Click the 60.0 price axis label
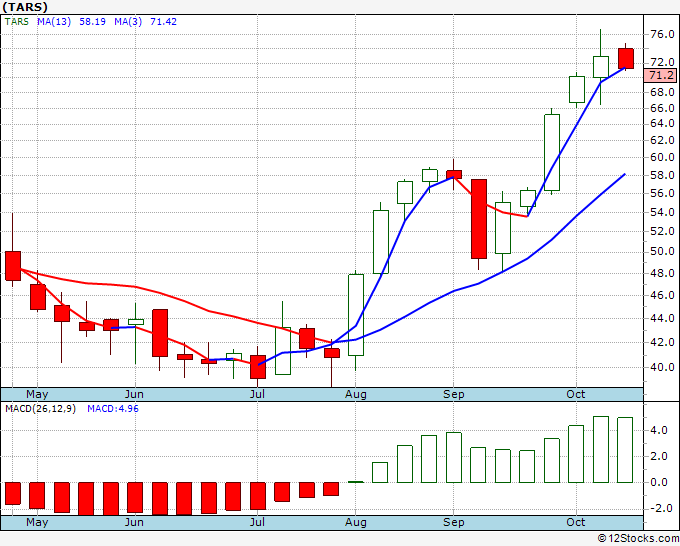 [662, 157]
